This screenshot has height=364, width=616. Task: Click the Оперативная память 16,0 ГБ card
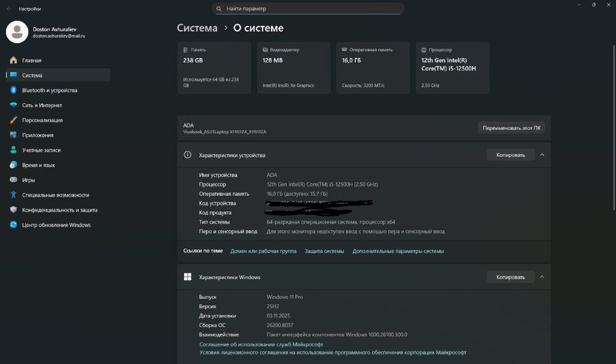pyautogui.click(x=373, y=68)
